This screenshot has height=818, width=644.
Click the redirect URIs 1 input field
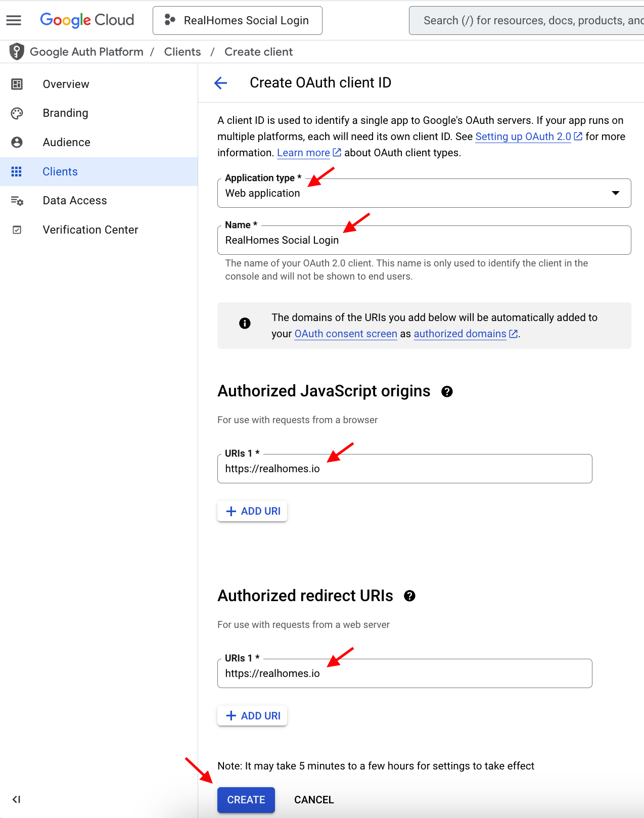[x=405, y=673]
